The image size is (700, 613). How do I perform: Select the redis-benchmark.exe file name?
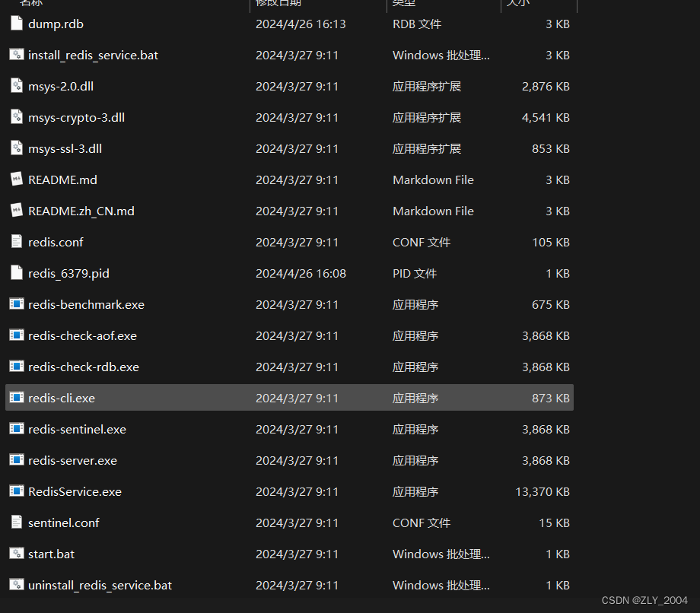(87, 305)
